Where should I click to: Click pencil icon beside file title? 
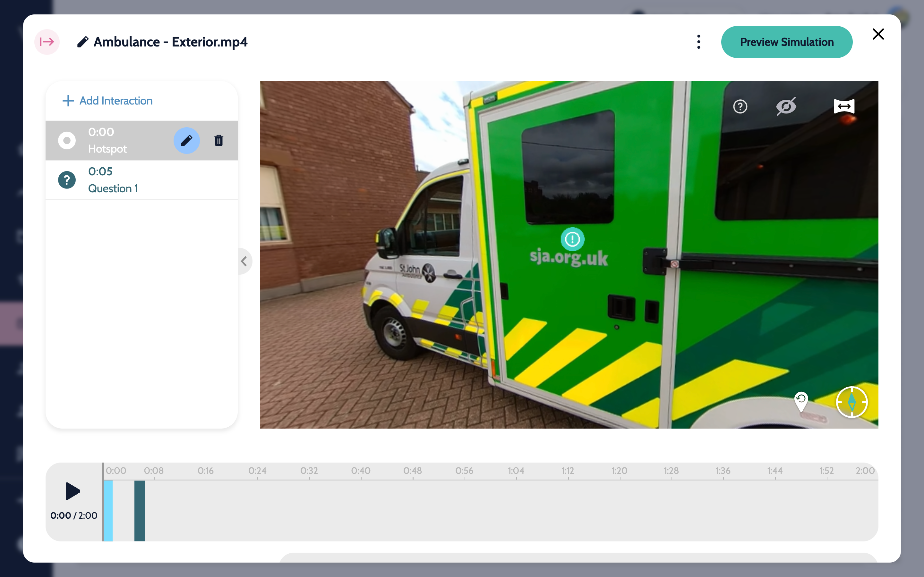pos(82,42)
